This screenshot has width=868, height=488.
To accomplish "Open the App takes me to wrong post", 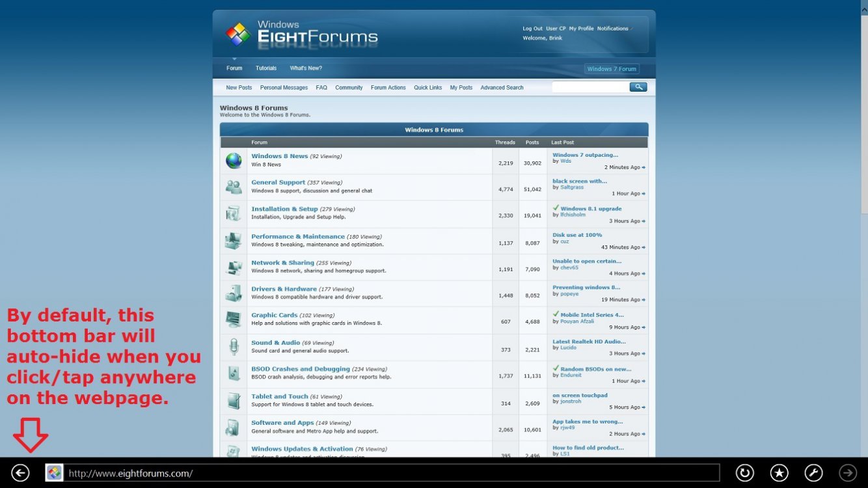I will click(588, 422).
